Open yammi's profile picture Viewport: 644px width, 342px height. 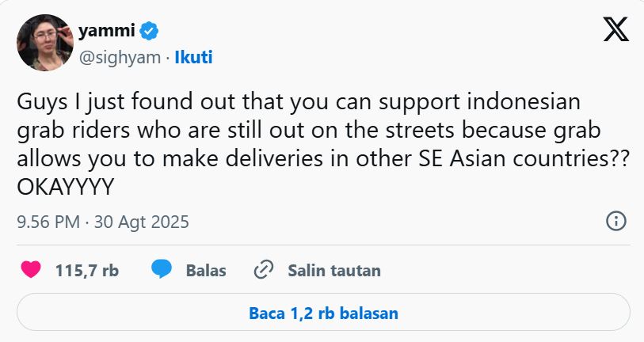(44, 42)
